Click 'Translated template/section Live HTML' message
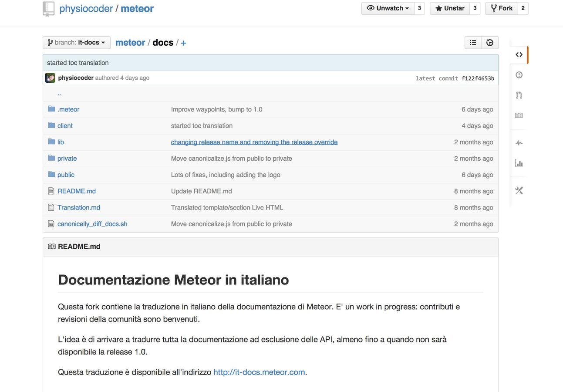The image size is (563, 392). [x=227, y=207]
